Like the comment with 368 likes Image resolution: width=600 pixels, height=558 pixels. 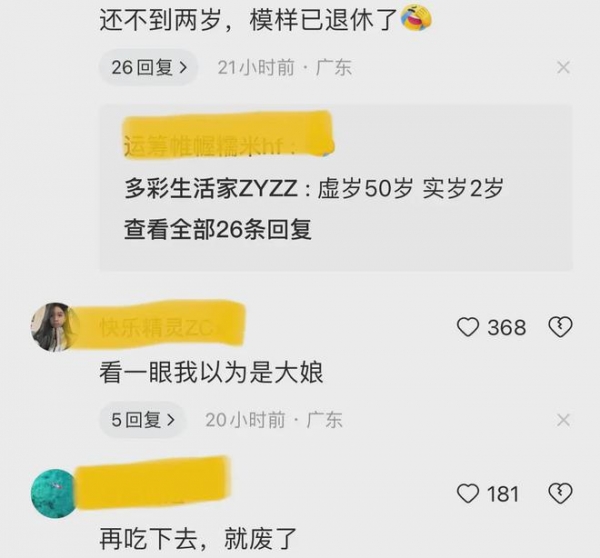coord(468,328)
